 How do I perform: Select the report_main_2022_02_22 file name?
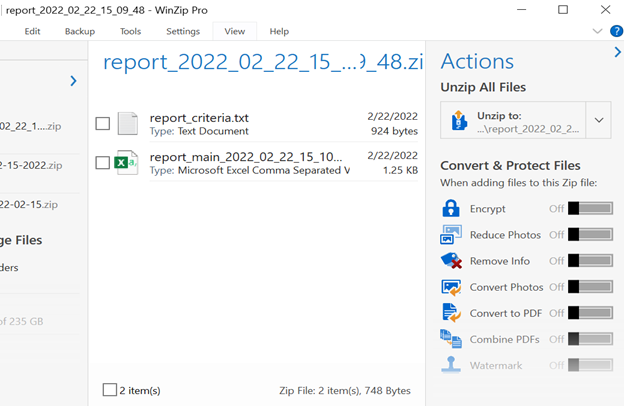pos(245,157)
